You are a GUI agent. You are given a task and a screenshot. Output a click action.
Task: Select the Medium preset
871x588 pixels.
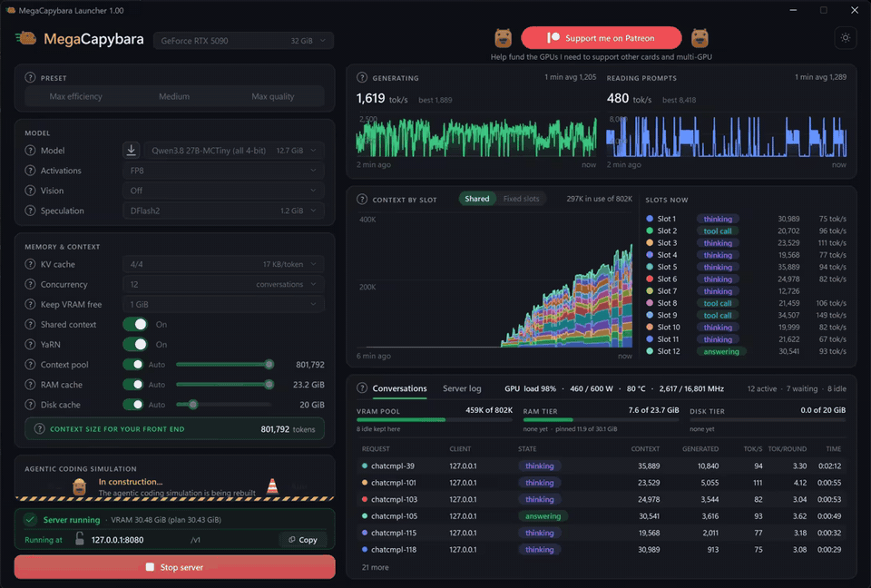174,96
